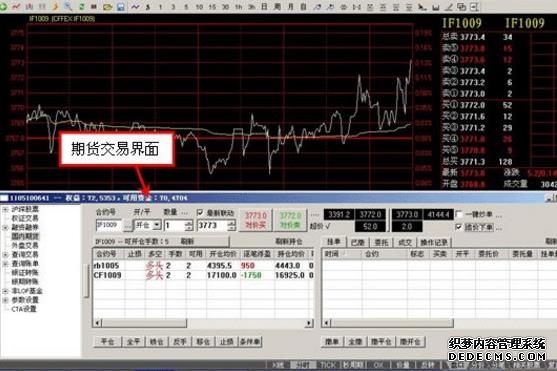The height and width of the screenshot is (371, 557).
Task: Switch to the 10-minute period
Action: point(199,6)
